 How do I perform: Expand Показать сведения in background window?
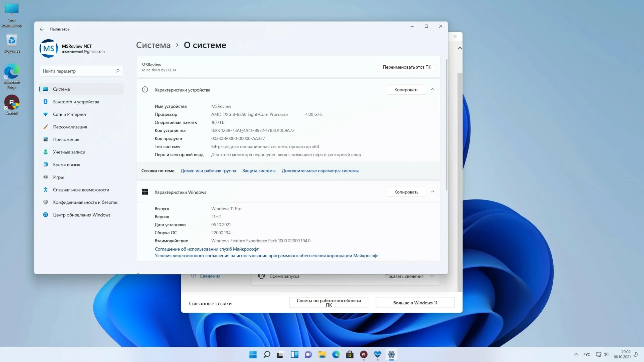(x=409, y=276)
